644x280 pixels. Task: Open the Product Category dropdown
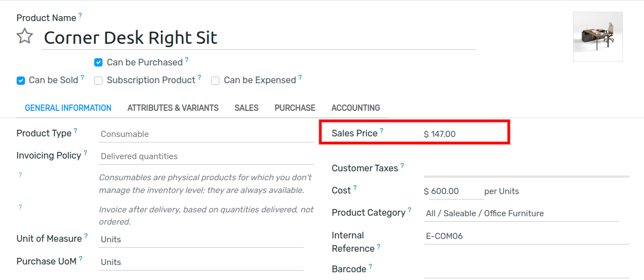tap(521, 213)
